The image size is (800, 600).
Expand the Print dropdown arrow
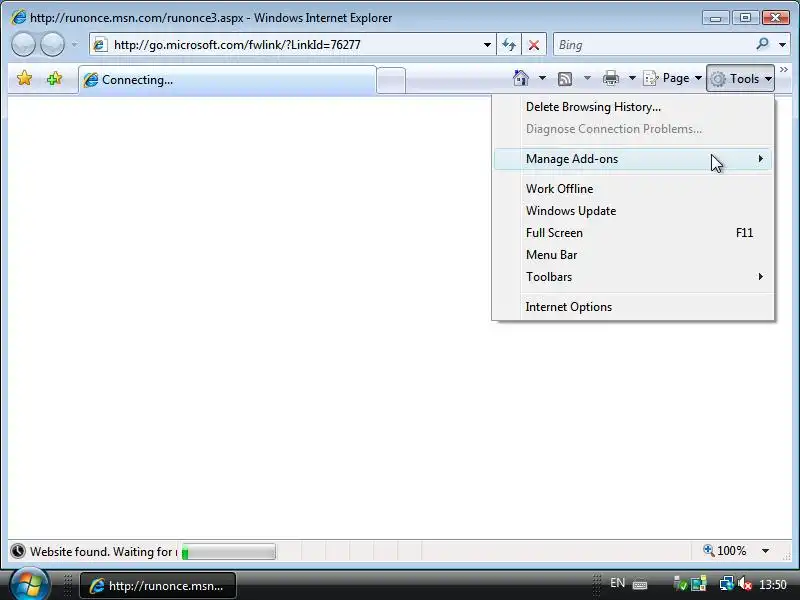tap(632, 78)
